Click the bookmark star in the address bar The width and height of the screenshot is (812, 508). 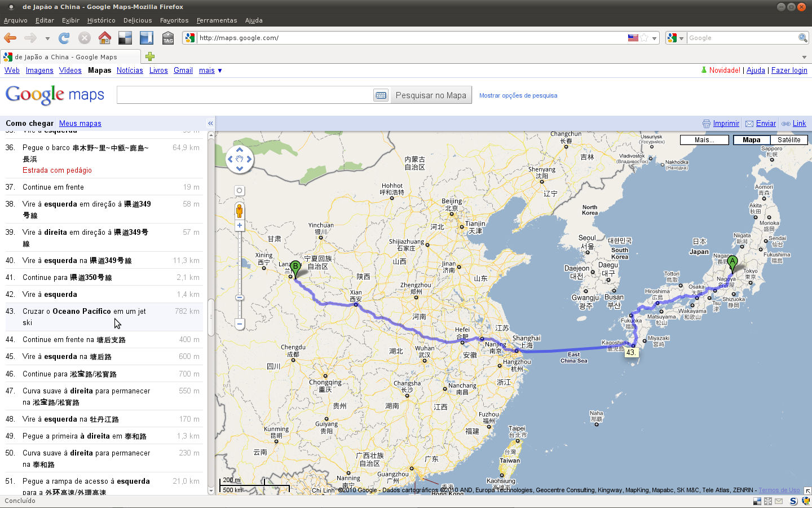tap(644, 38)
